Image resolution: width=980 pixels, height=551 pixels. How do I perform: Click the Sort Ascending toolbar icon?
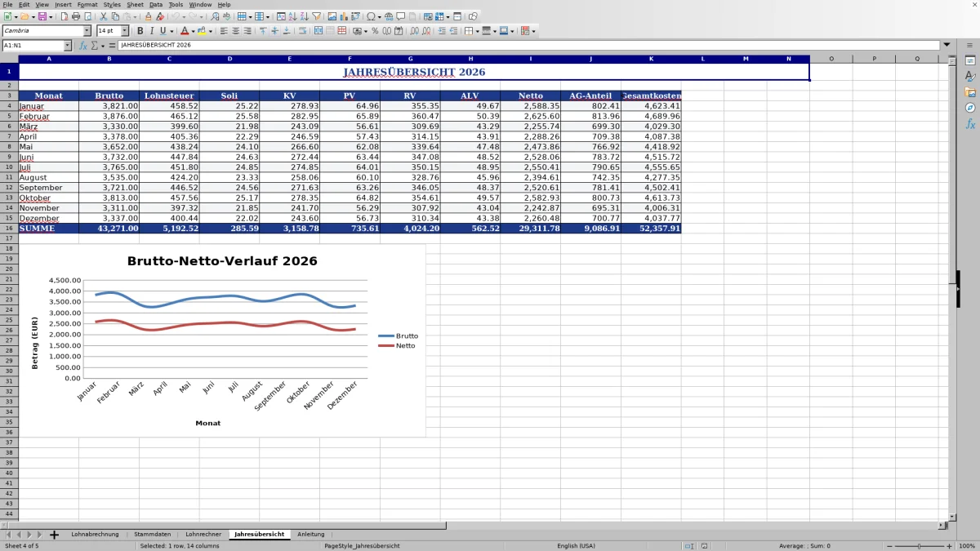(291, 14)
